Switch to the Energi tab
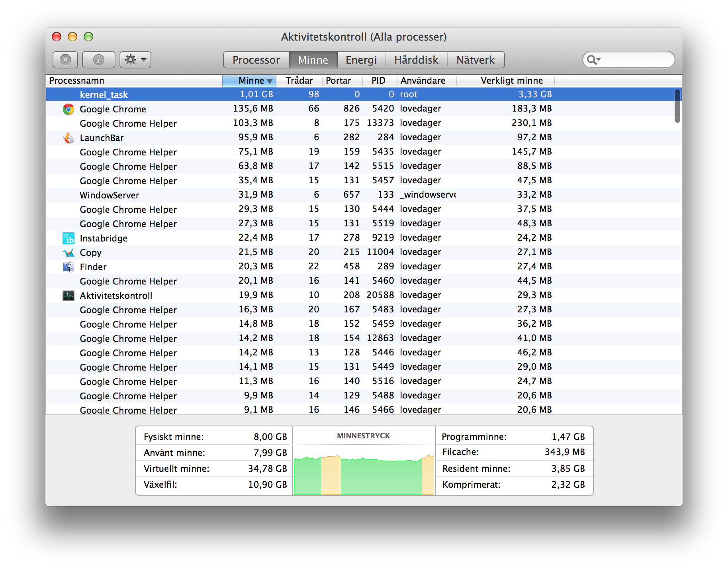 tap(361, 60)
